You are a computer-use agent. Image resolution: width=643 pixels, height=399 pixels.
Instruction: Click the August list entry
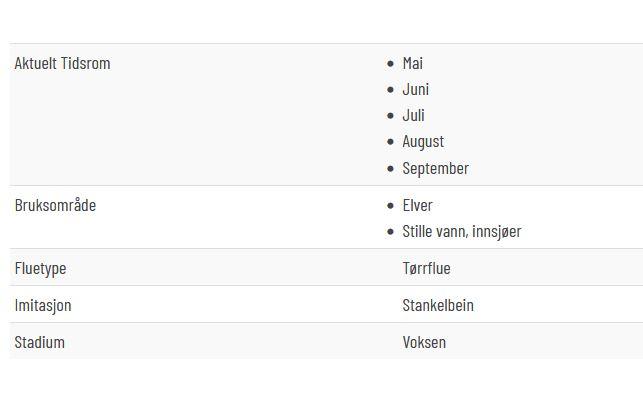tap(423, 142)
